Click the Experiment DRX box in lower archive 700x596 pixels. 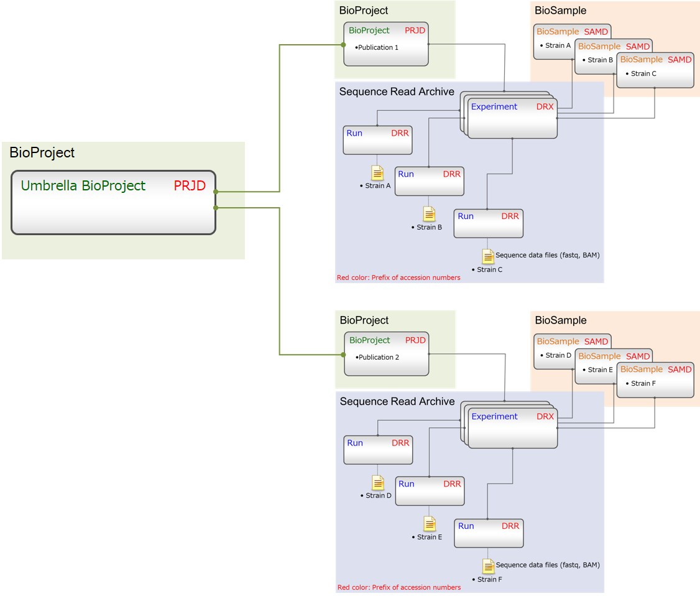pyautogui.click(x=512, y=427)
